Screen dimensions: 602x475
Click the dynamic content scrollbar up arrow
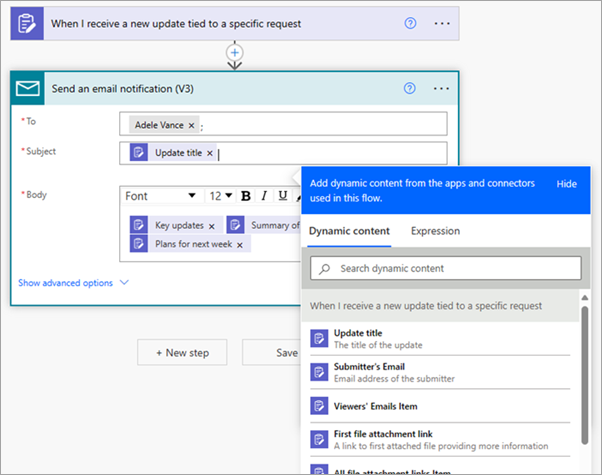tap(585, 298)
